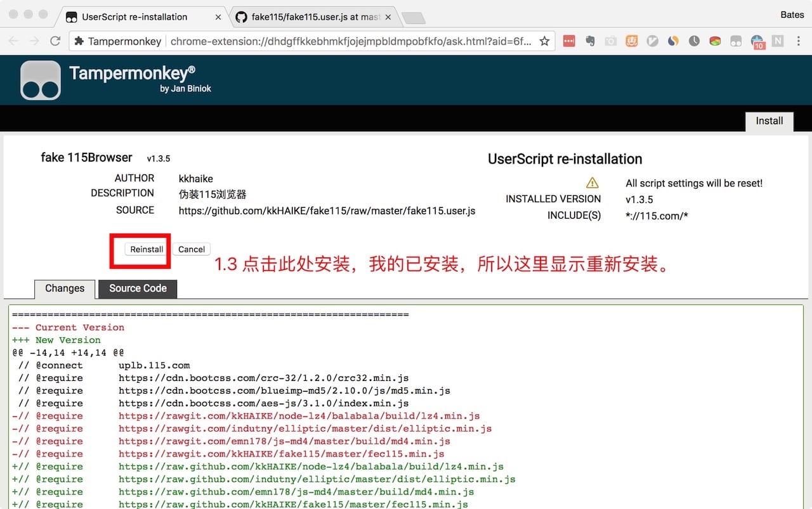The image size is (812, 509).
Task: Click the aes-js index.min.js require line
Action: 213,404
